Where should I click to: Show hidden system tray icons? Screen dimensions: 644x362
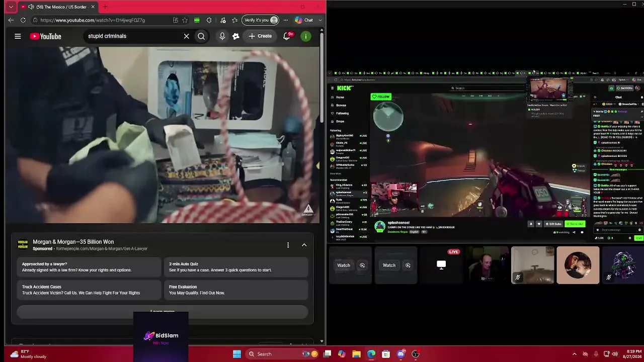pyautogui.click(x=574, y=354)
